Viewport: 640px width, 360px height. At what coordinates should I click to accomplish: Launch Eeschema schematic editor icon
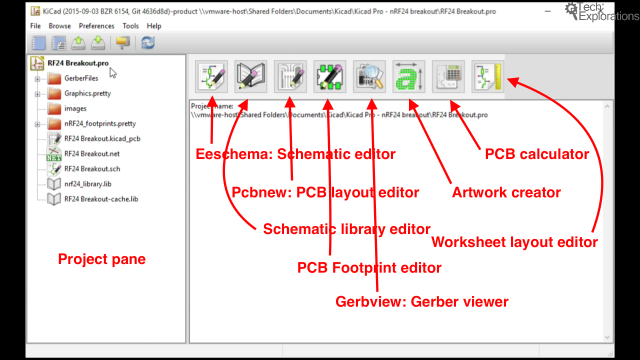(x=211, y=76)
